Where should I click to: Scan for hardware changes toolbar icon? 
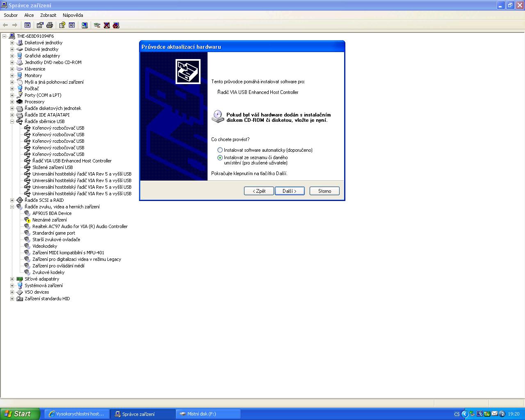[x=84, y=25]
